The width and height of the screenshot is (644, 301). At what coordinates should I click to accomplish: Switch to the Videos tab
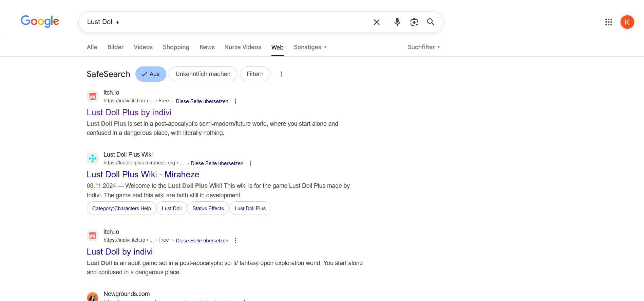coord(143,47)
